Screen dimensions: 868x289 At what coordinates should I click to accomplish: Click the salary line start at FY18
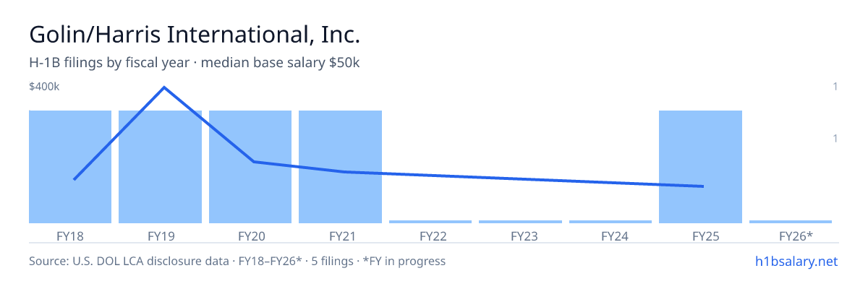(75, 179)
